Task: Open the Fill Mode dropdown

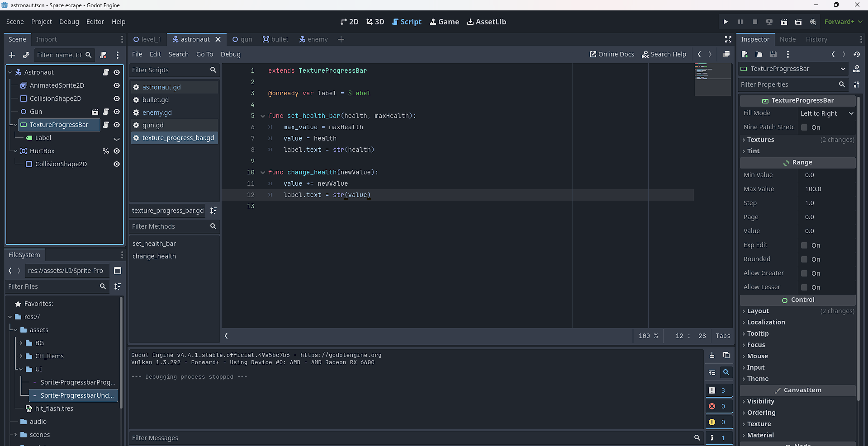Action: click(826, 113)
